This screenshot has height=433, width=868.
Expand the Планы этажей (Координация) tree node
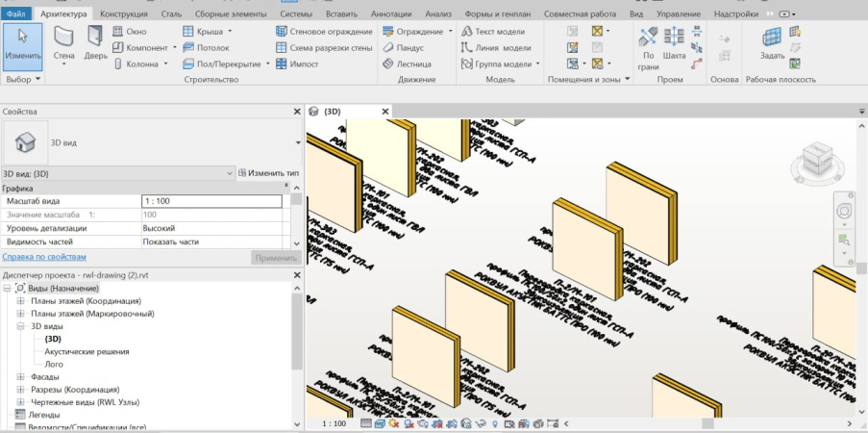coord(21,301)
